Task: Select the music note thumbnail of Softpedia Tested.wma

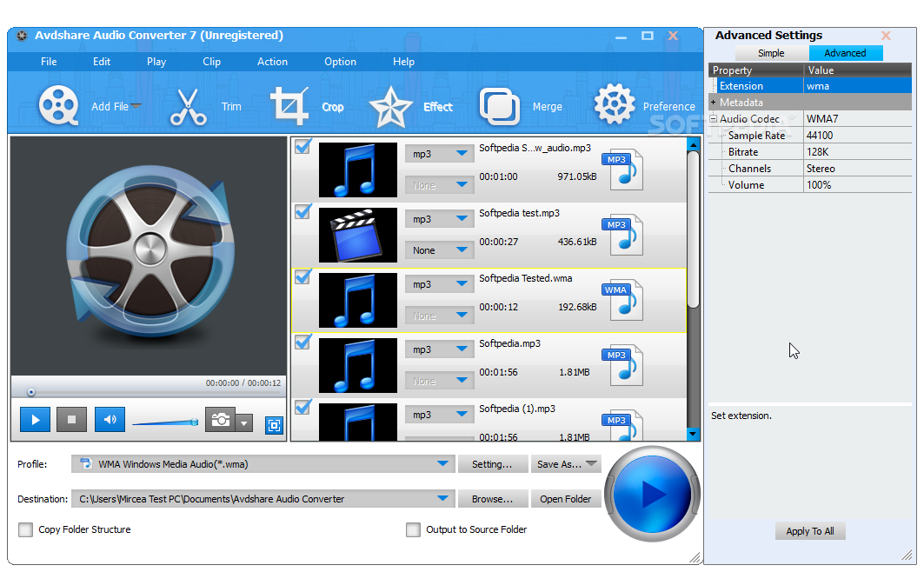Action: [x=358, y=301]
